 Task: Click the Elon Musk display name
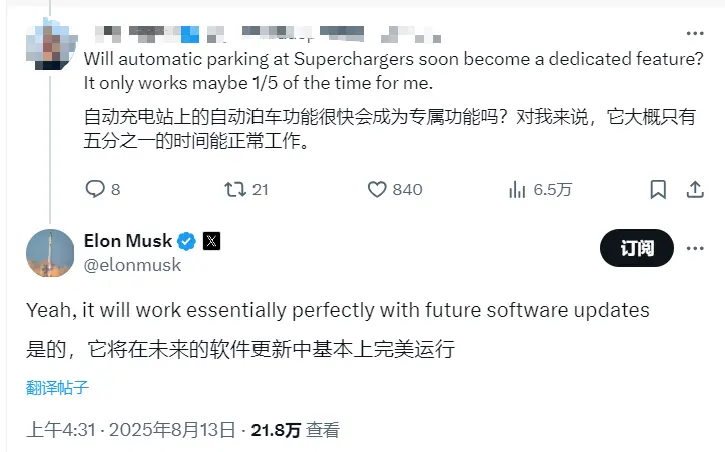129,241
